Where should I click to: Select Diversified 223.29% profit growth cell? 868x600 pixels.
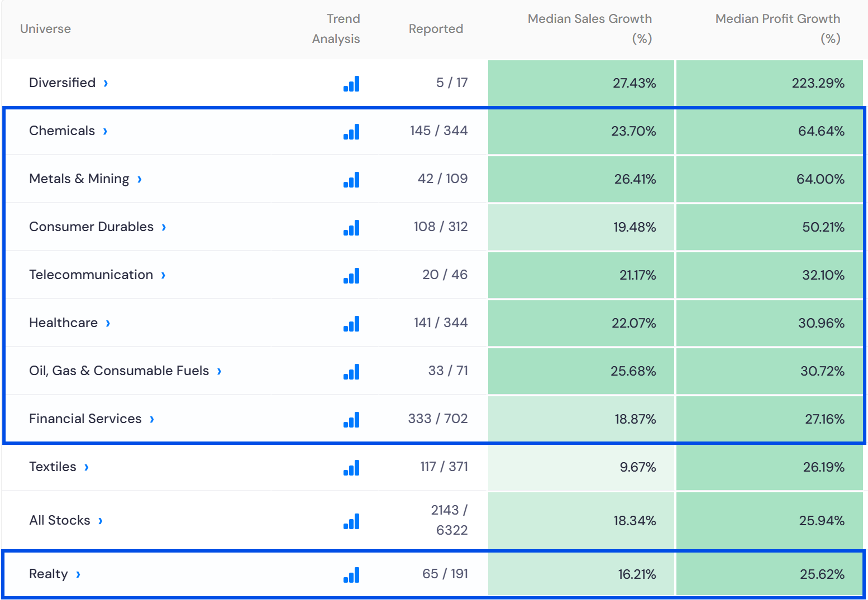769,83
